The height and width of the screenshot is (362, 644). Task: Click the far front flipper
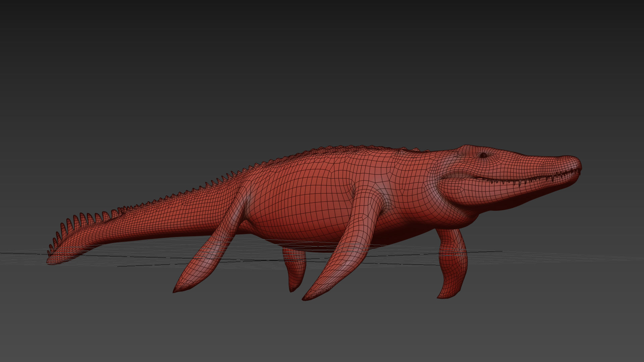tap(453, 268)
